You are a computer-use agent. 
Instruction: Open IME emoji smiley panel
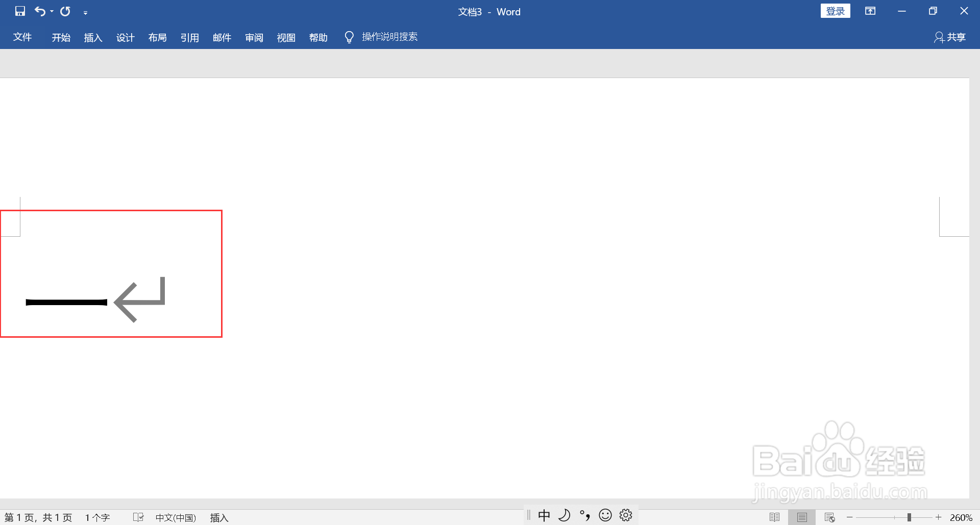(605, 515)
